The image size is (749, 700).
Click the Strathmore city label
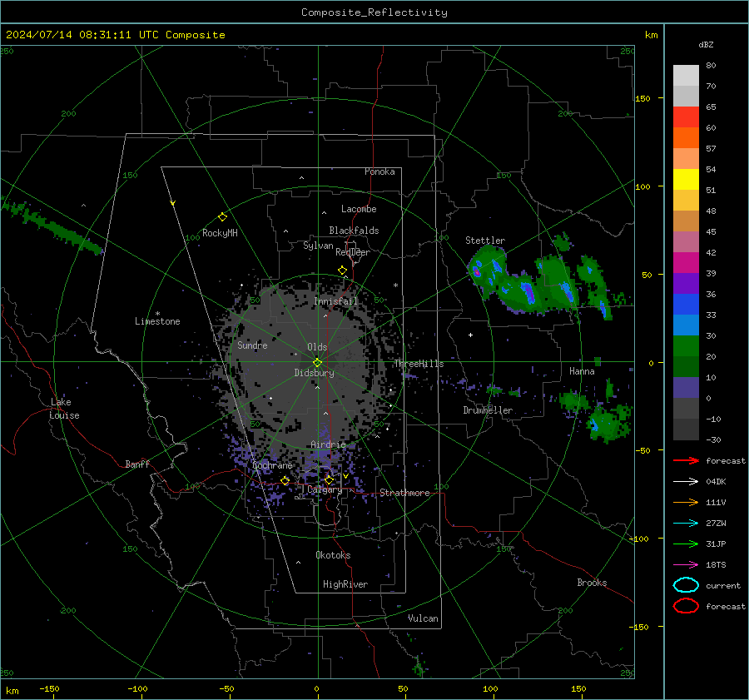tap(404, 493)
